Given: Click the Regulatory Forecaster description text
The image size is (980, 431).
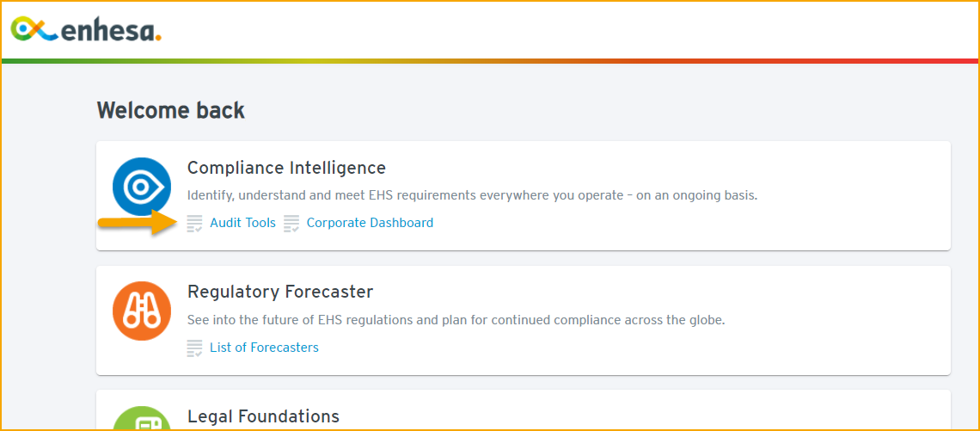Looking at the screenshot, I should point(456,320).
